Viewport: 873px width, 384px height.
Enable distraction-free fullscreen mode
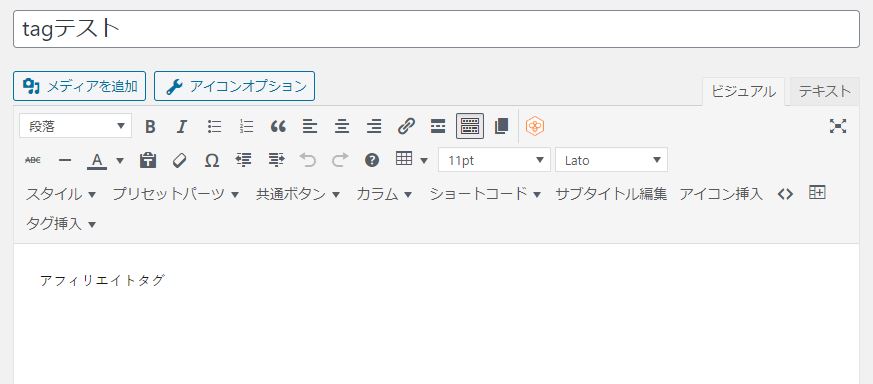[837, 126]
